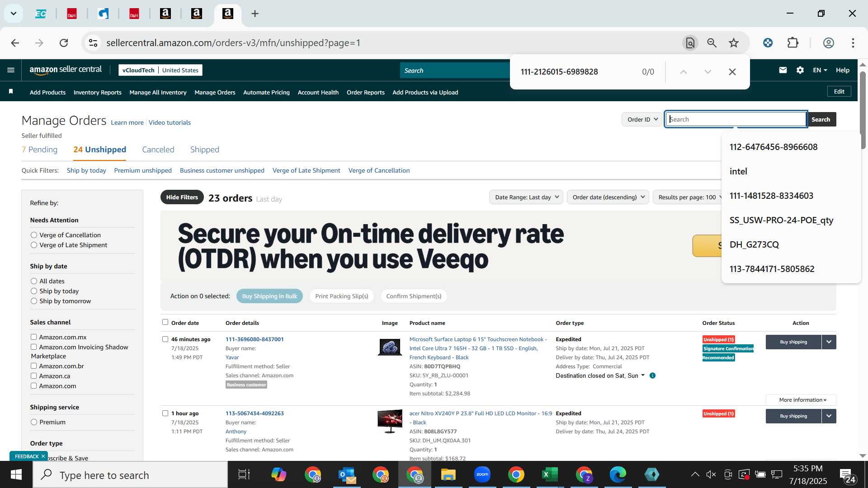Click the site information icon in address bar
The width and height of the screenshot is (868, 488).
click(93, 43)
